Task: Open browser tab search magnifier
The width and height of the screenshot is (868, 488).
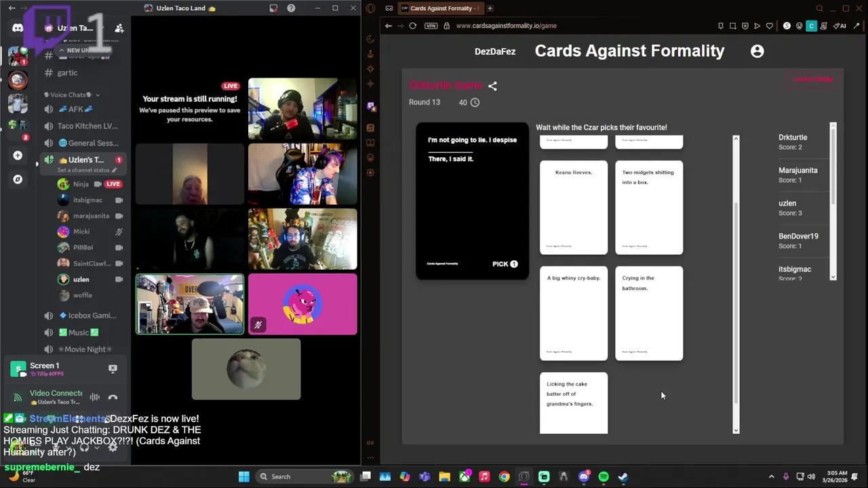Action: click(x=819, y=8)
